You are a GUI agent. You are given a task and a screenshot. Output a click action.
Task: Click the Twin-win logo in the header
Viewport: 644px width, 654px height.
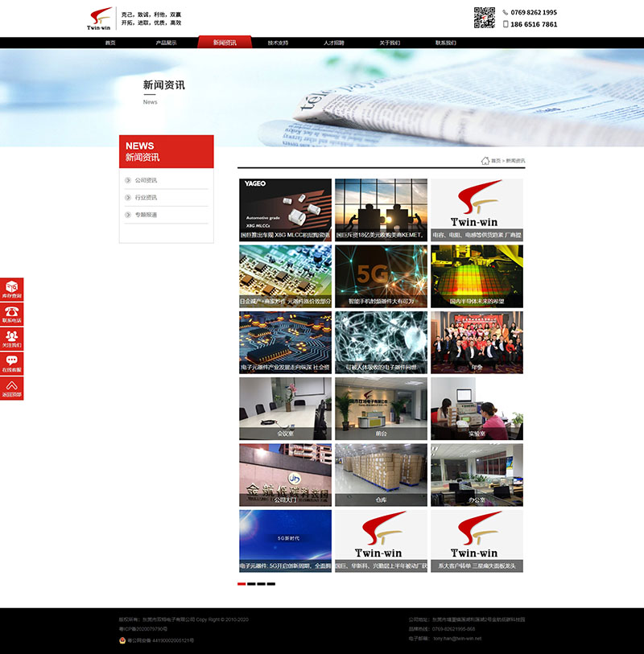point(100,18)
